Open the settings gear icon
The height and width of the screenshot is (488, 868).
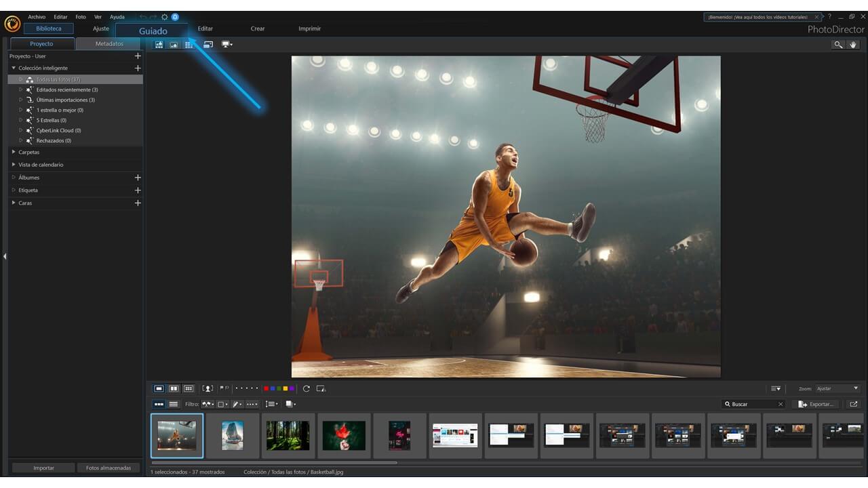[164, 17]
